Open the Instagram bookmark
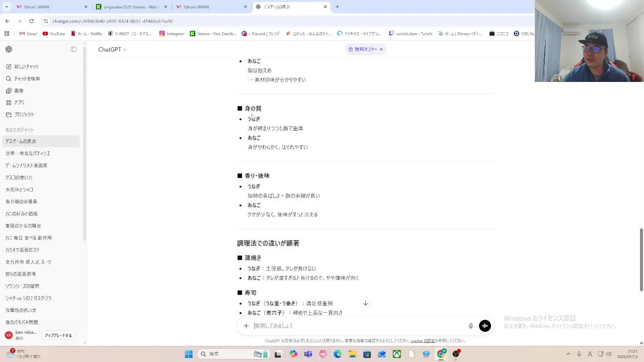The width and height of the screenshot is (644, 362). [172, 34]
